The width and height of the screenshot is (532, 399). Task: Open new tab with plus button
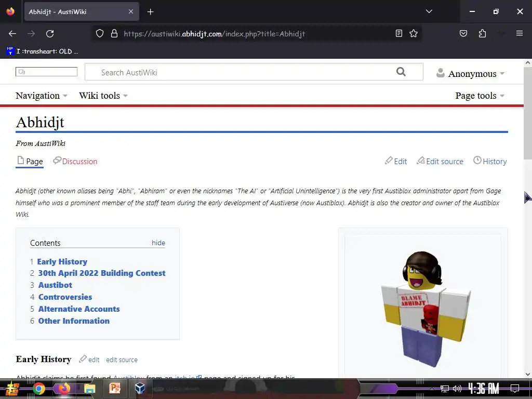(150, 12)
